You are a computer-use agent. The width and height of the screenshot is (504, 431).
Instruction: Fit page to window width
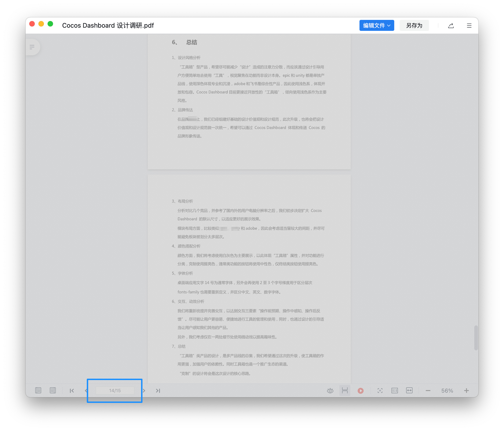(409, 391)
